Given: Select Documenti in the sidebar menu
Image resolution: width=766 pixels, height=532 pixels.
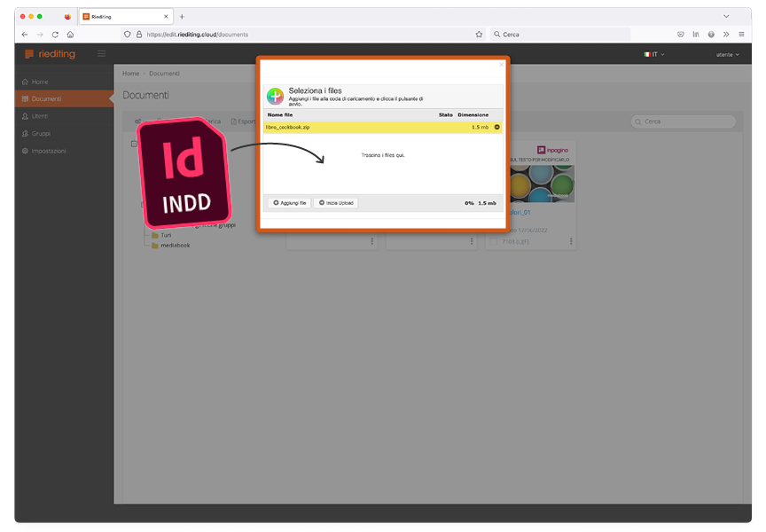Looking at the screenshot, I should click(46, 98).
